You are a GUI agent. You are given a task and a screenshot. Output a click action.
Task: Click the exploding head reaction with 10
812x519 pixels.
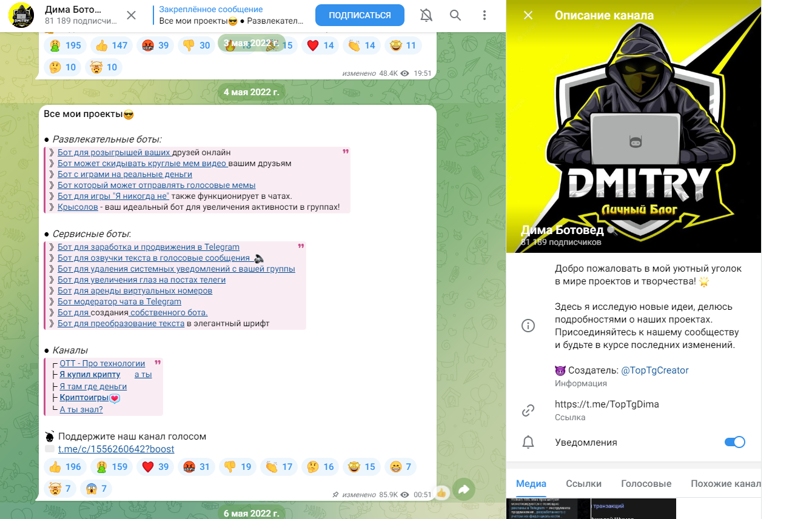point(104,67)
